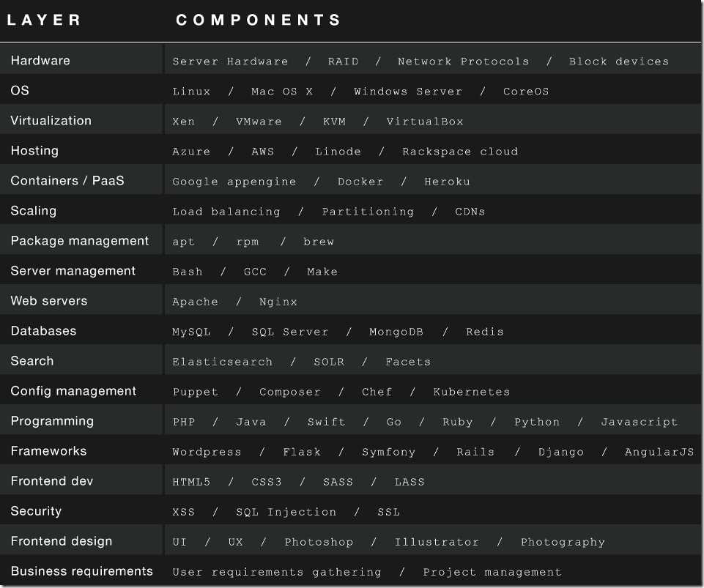The image size is (704, 588).
Task: Click Photoshop in Frontend design row
Action: 319,542
